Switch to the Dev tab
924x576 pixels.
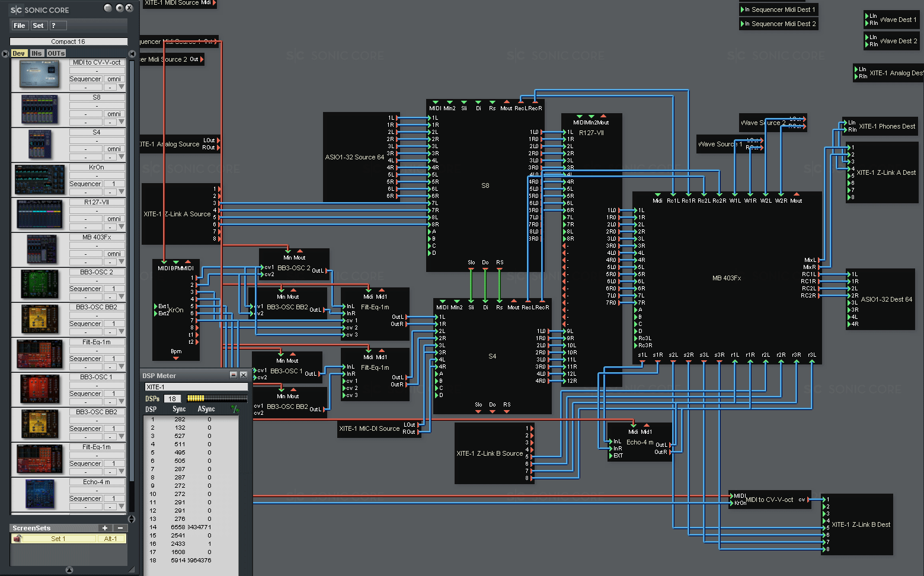pos(19,53)
